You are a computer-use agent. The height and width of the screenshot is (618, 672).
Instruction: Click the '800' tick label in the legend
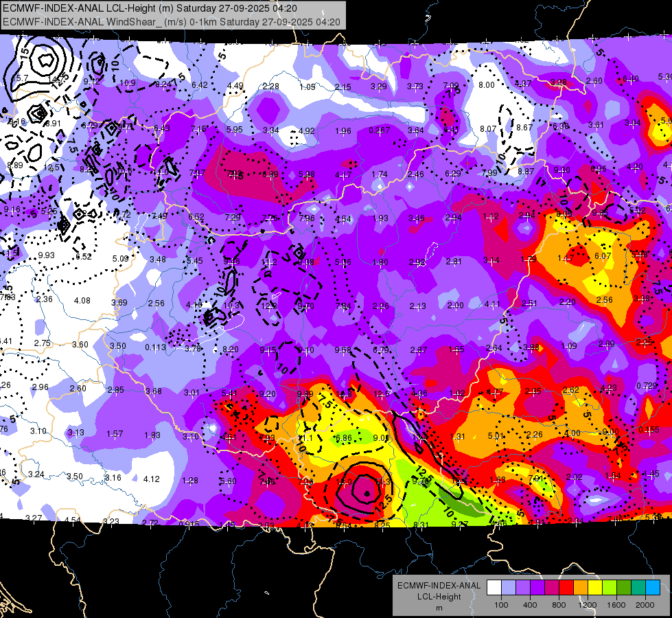pos(559,605)
